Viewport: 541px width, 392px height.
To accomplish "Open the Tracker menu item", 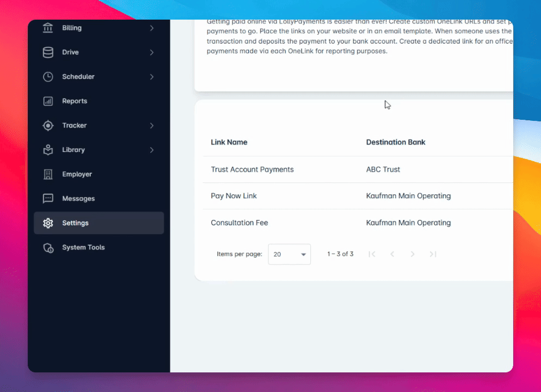I will [x=99, y=125].
